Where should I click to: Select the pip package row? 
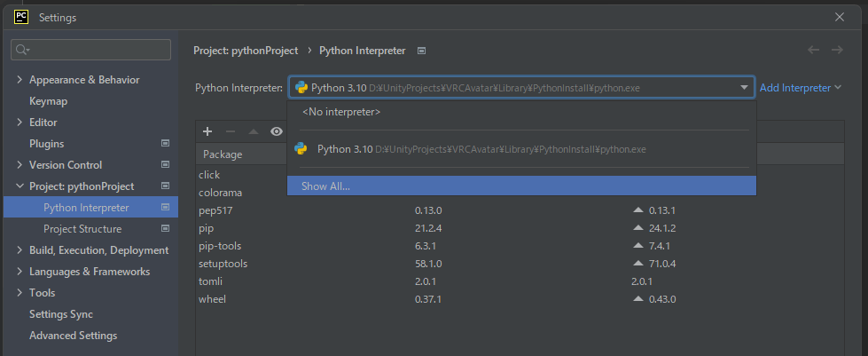(520, 228)
